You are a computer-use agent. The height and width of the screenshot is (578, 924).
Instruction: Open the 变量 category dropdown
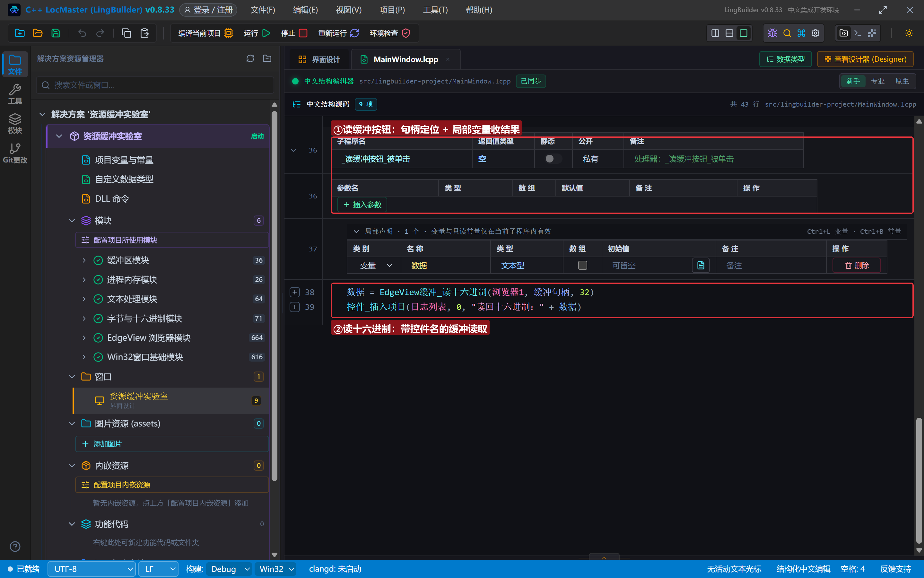[x=374, y=265]
